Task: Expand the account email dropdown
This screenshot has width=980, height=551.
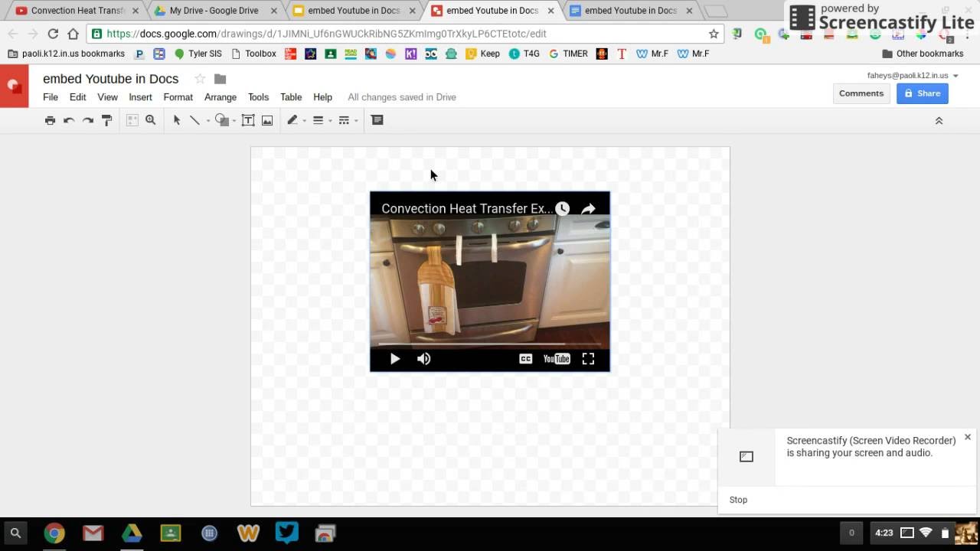Action: [x=955, y=76]
